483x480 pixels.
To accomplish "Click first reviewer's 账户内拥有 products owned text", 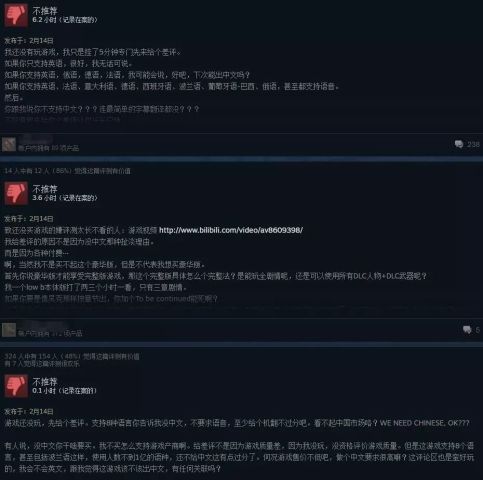I will (49, 148).
